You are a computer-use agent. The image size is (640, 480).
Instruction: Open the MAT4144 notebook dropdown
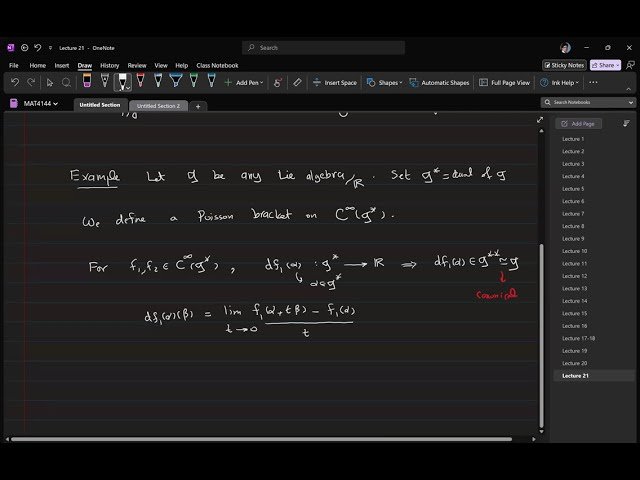pos(41,104)
